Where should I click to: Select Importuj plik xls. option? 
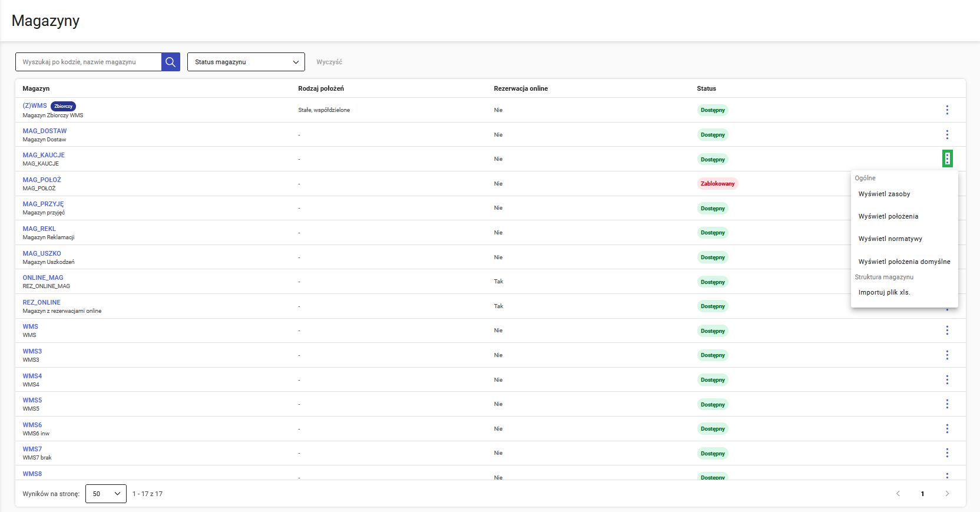[x=884, y=292]
